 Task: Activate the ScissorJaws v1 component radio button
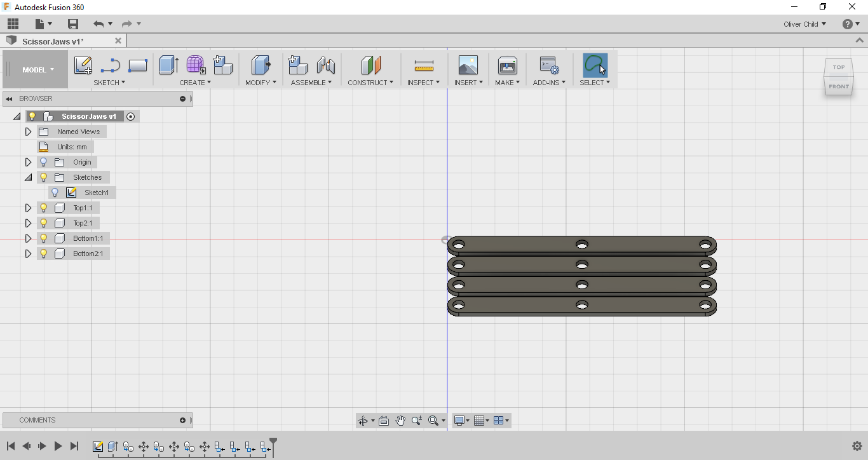[x=130, y=116]
